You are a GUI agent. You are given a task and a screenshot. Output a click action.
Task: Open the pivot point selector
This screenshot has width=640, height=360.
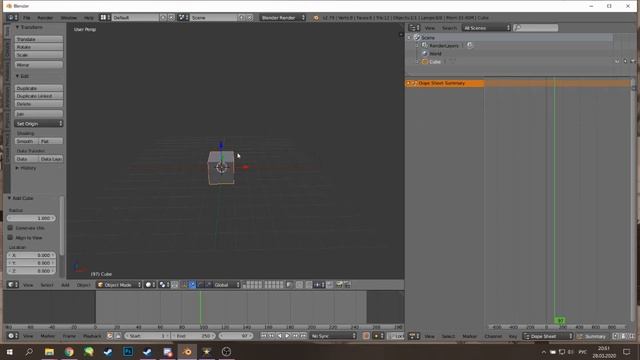tap(164, 284)
